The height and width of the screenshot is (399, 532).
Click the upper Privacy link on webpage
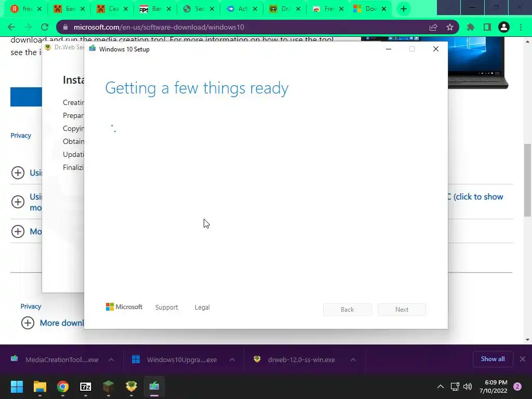click(21, 136)
